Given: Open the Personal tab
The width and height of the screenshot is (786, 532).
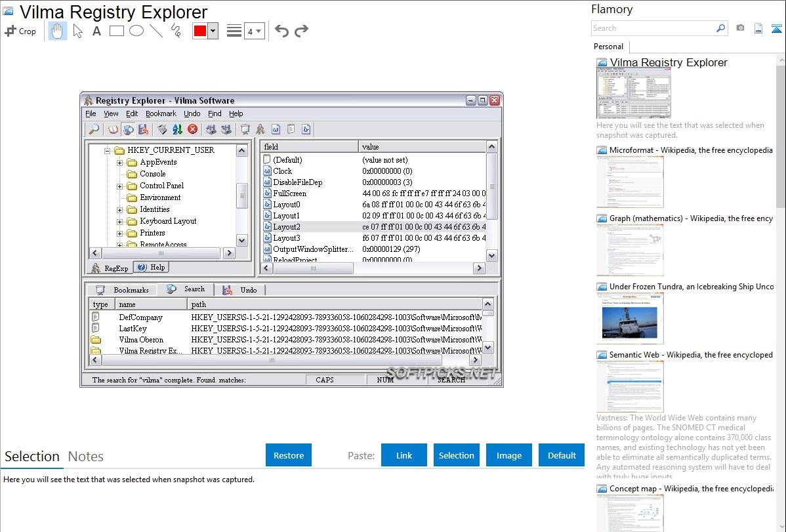Looking at the screenshot, I should [x=608, y=47].
